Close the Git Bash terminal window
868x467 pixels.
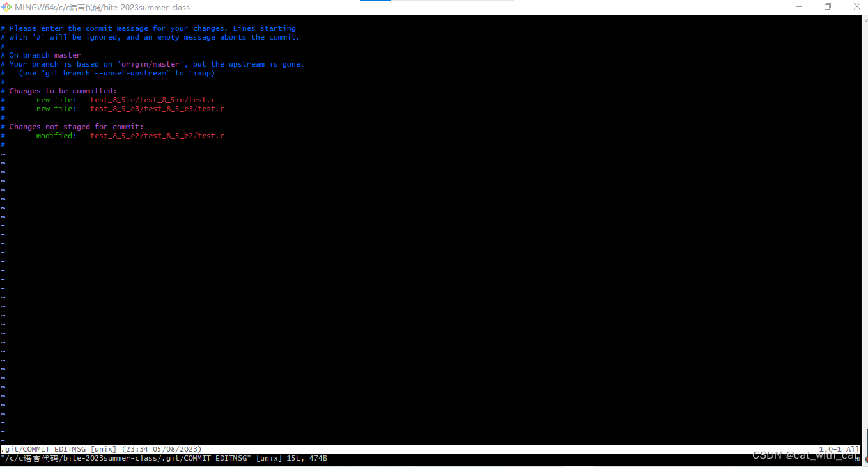click(856, 7)
